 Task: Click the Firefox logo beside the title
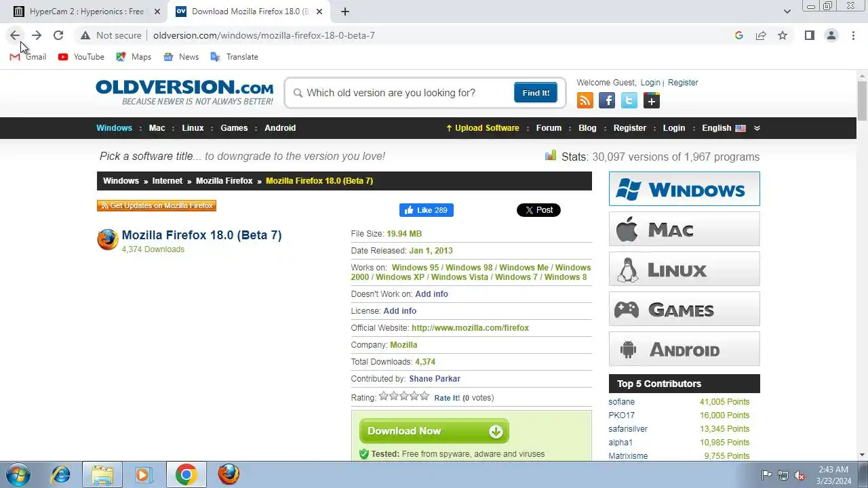pos(108,239)
